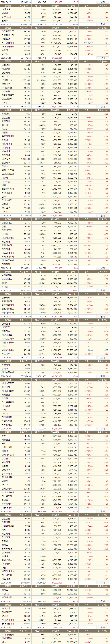
Task: Select the 우노앤컴퍼니 loss row
Action: click(55, 43)
